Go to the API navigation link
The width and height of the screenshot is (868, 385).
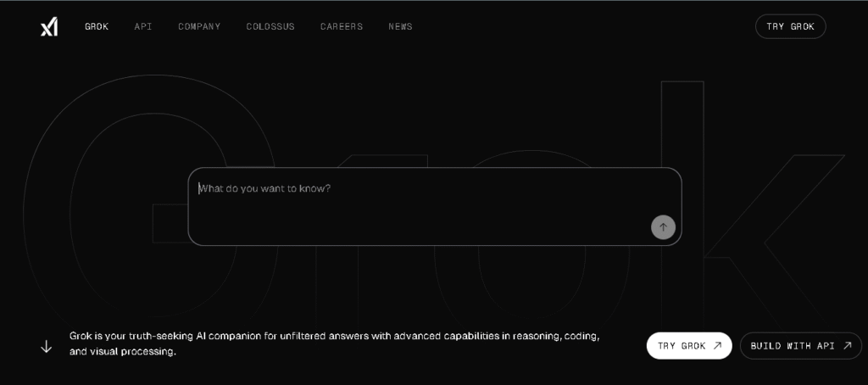pos(143,27)
